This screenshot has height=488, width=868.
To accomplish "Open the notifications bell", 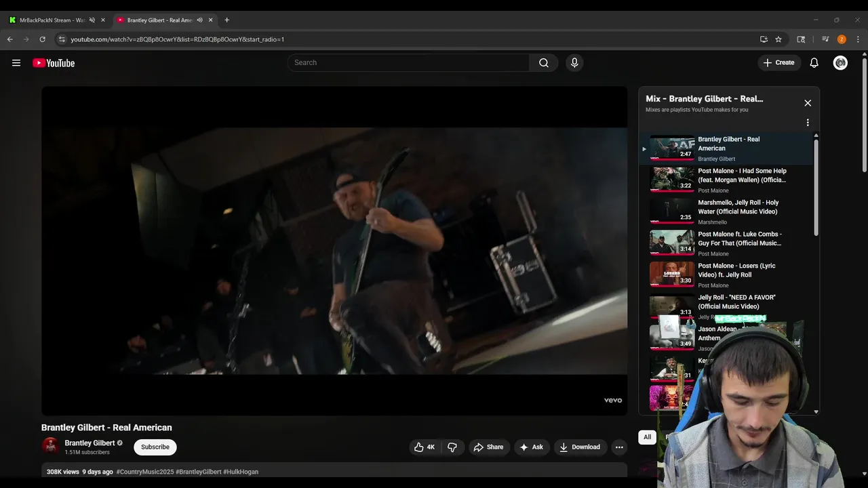I will pyautogui.click(x=814, y=63).
